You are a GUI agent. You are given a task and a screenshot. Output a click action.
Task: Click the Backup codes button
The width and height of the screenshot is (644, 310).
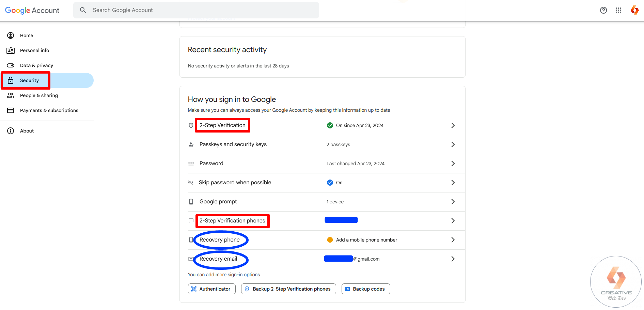(366, 289)
